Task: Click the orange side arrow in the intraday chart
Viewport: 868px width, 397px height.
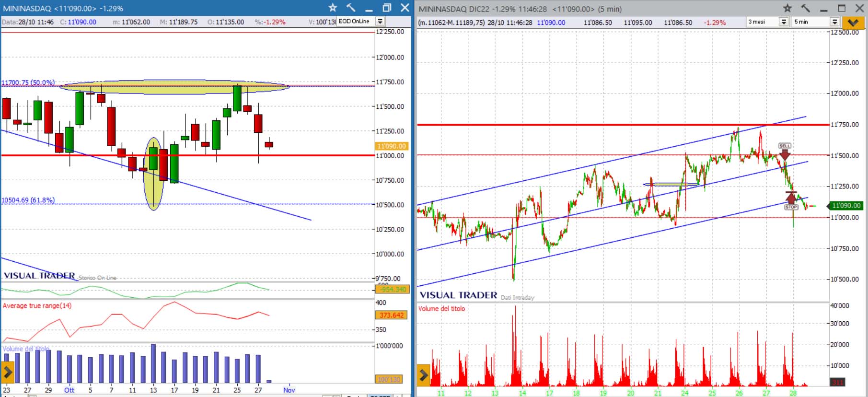Action: click(424, 375)
